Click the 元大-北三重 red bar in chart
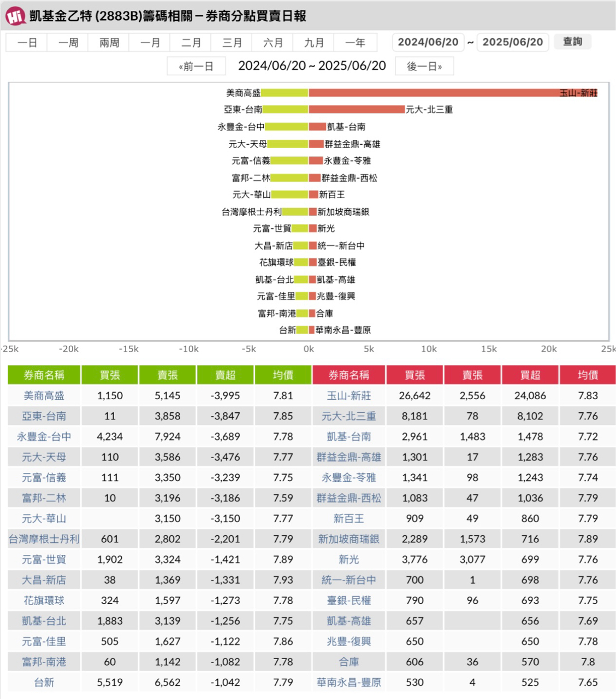This screenshot has height=699, width=616. click(x=357, y=110)
